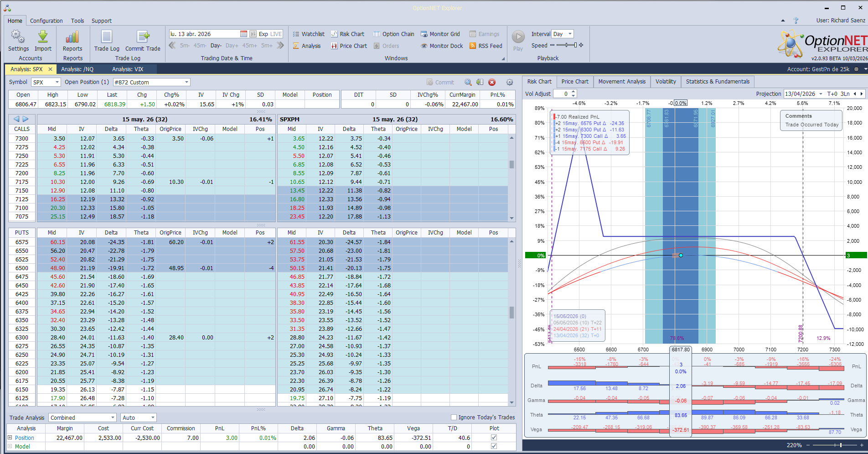Click the red delete position icon

(492, 82)
